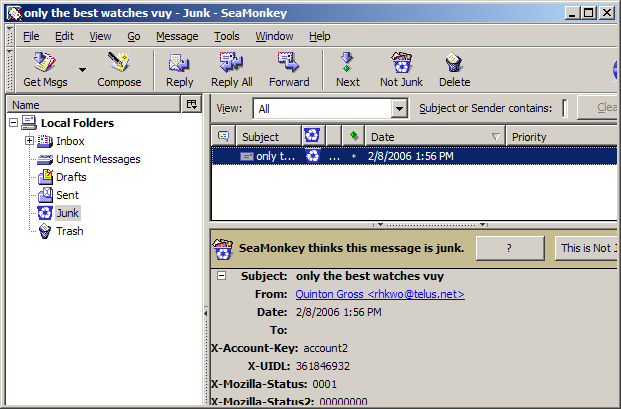Click the question mark junk help button

pos(510,248)
